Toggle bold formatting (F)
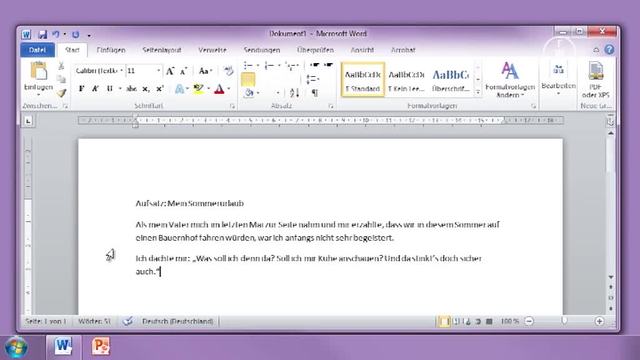The height and width of the screenshot is (360, 640). [x=81, y=89]
